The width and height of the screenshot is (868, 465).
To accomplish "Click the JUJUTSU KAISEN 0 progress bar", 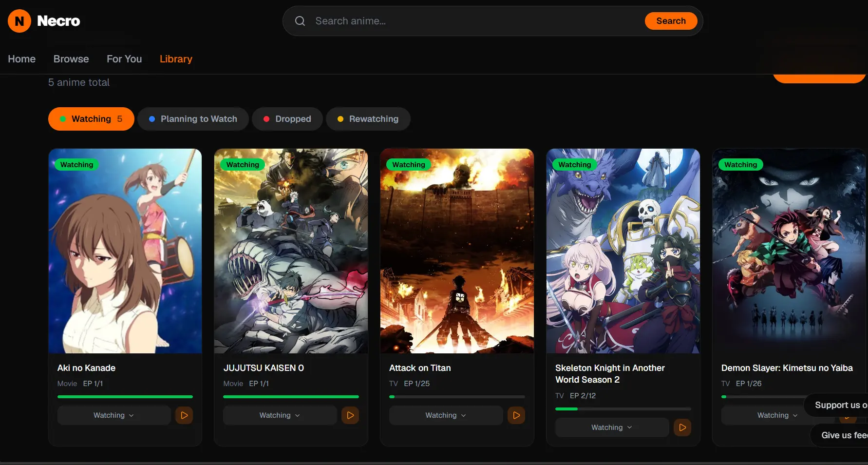I will [x=291, y=397].
